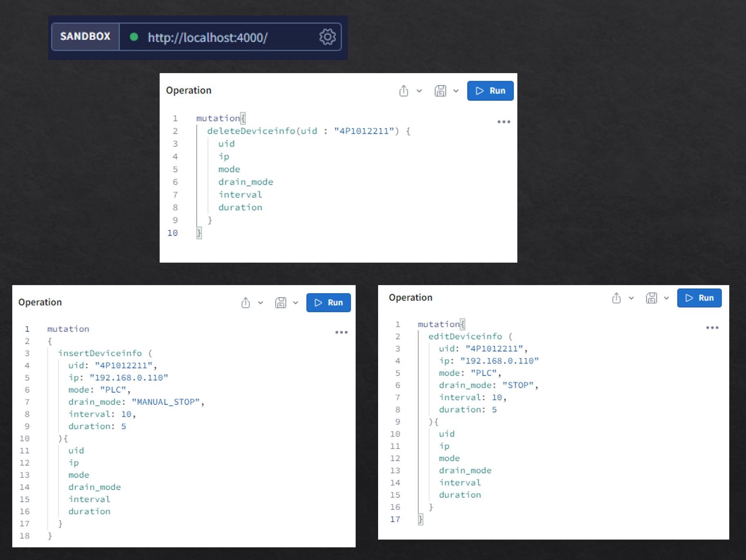Click share icon in editDeviceinfo panel

617,298
